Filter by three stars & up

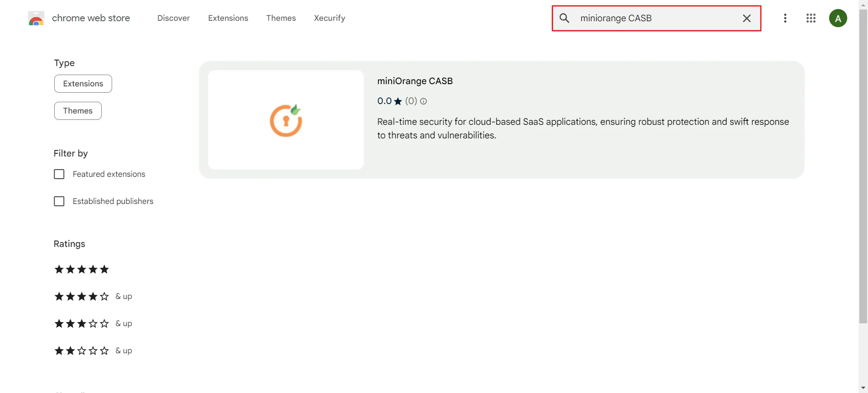[93, 324]
